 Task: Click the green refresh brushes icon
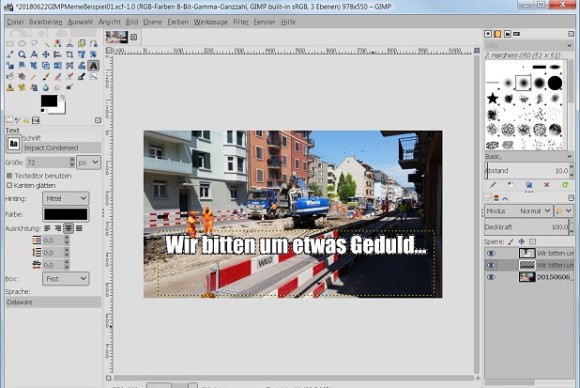pos(564,185)
